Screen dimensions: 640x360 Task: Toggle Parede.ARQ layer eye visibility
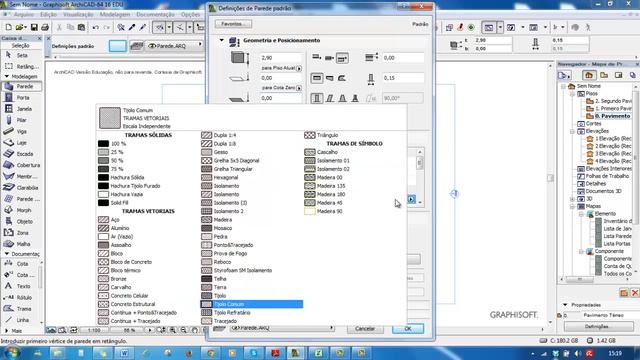click(152, 46)
